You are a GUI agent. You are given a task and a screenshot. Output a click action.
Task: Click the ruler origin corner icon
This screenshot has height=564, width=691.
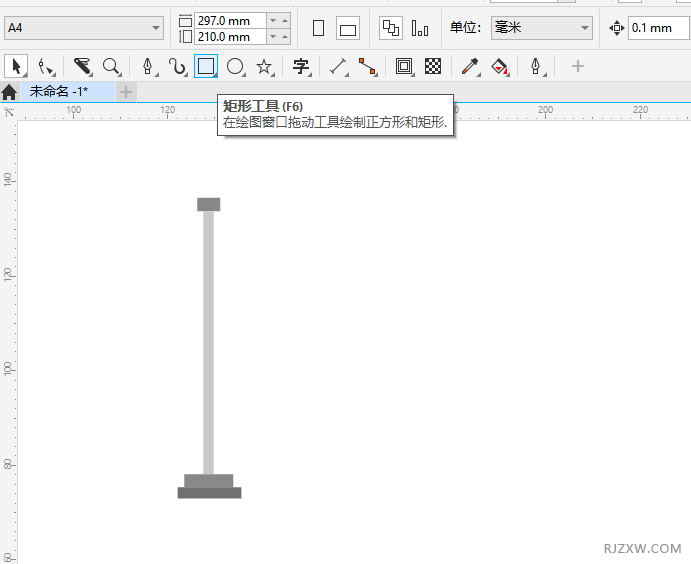click(8, 112)
